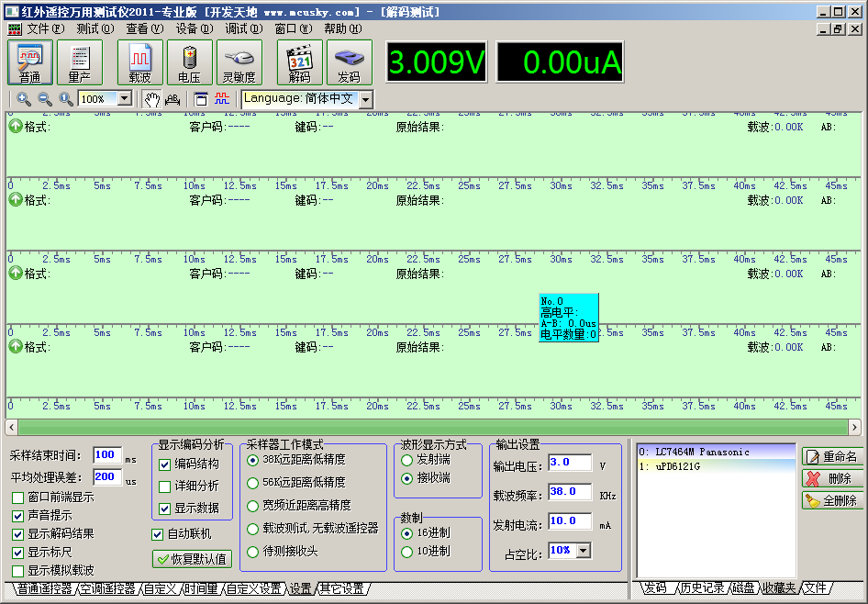
Task: Select the 灵敏度 sensitivity tool
Action: pyautogui.click(x=239, y=62)
